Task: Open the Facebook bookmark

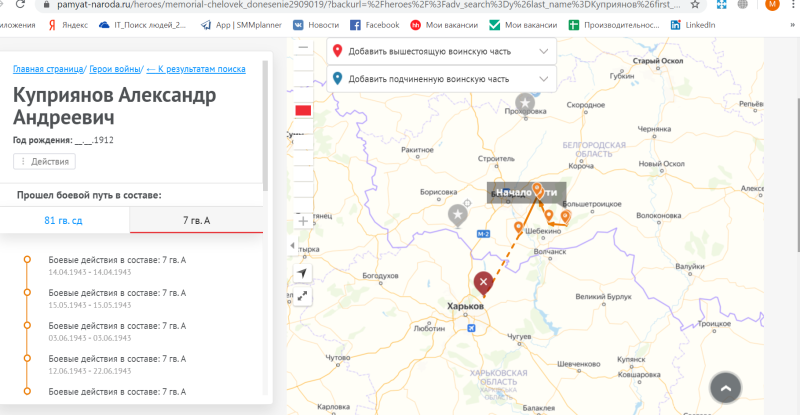Action: click(375, 25)
